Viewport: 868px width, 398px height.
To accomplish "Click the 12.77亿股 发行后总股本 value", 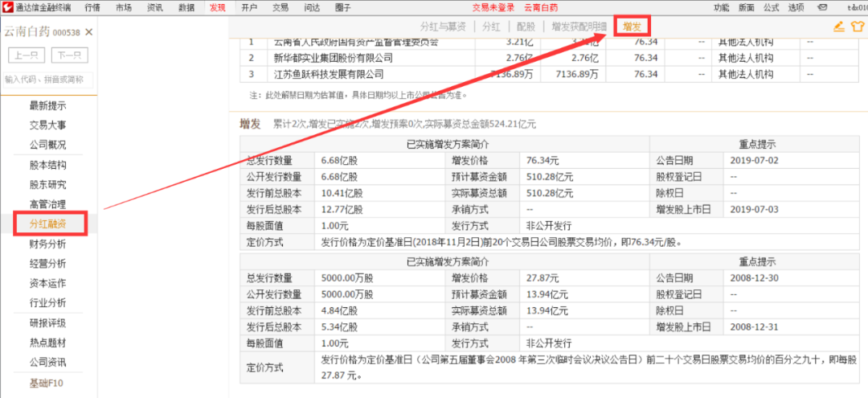I will pyautogui.click(x=342, y=209).
